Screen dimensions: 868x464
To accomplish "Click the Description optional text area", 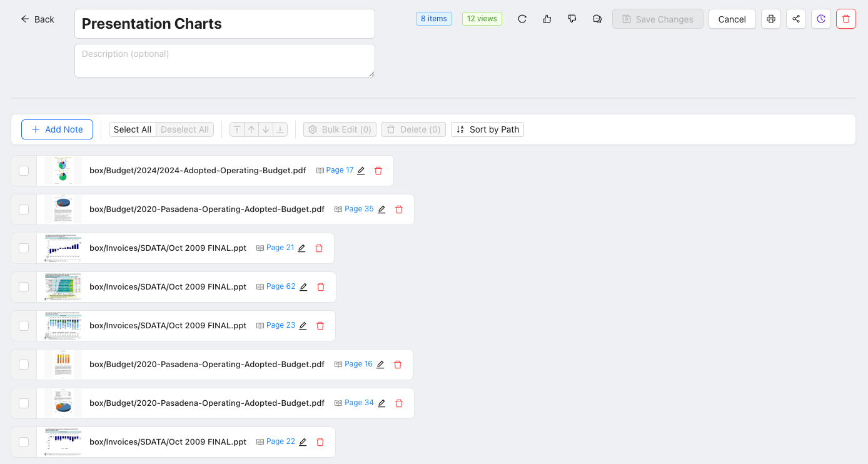I will pos(225,61).
